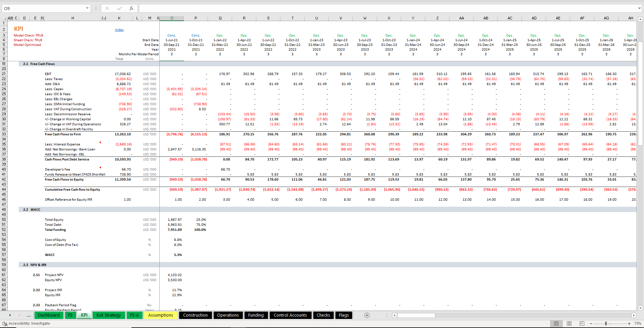644x328 pixels.
Task: Select column P header
Action: (196, 18)
